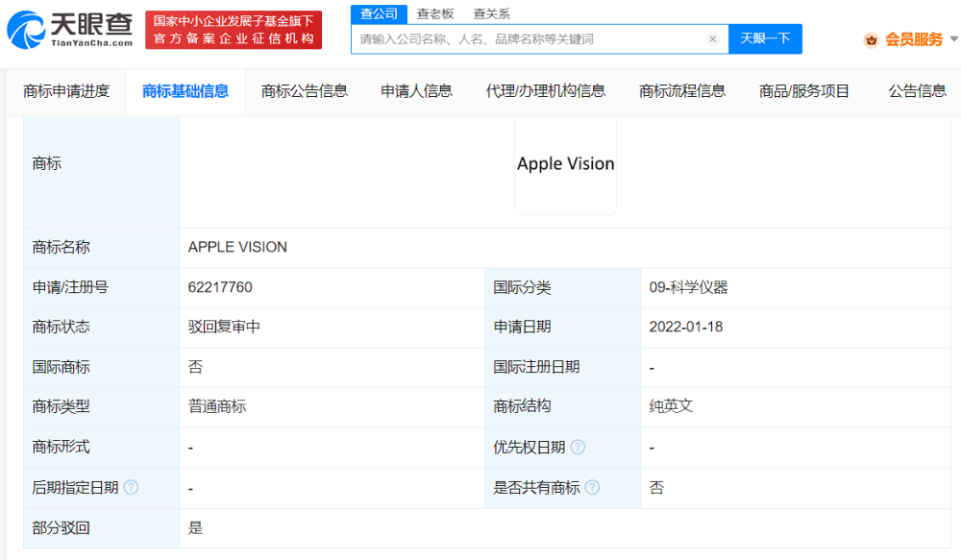
Task: Switch to 商标基础信息 tab
Action: pos(185,91)
